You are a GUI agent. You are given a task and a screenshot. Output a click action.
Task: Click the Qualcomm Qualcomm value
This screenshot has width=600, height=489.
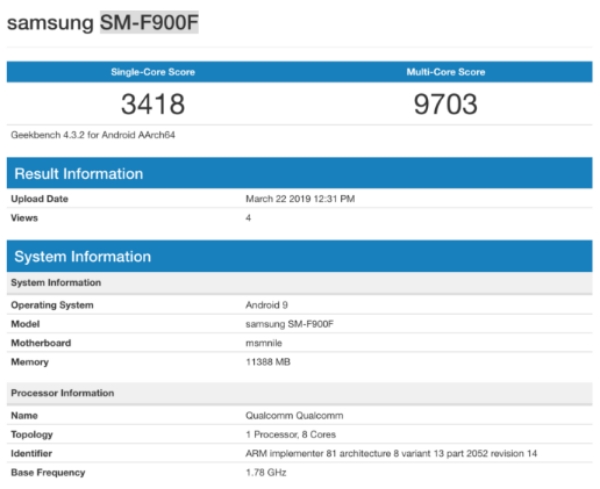pos(294,416)
